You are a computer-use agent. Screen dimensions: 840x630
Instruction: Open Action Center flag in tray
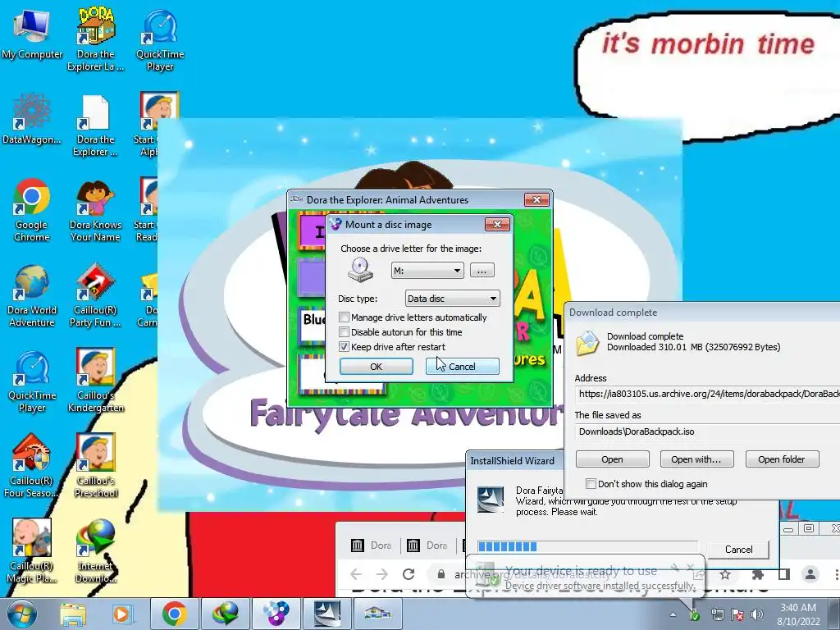(x=737, y=614)
